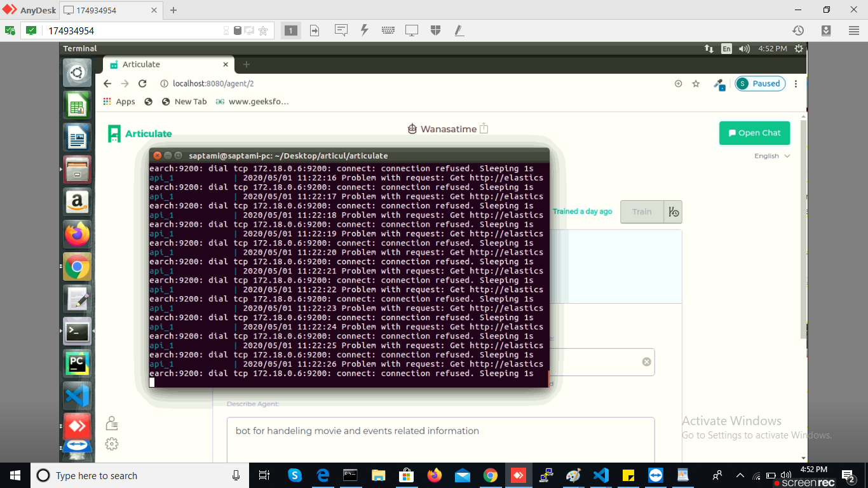The image size is (868, 488).
Task: Go back in the remote Chrome browser
Action: click(107, 83)
